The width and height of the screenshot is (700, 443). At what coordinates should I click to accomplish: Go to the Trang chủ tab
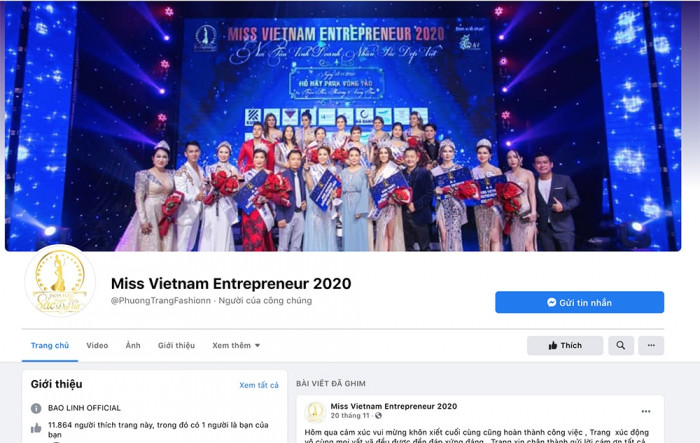click(50, 345)
